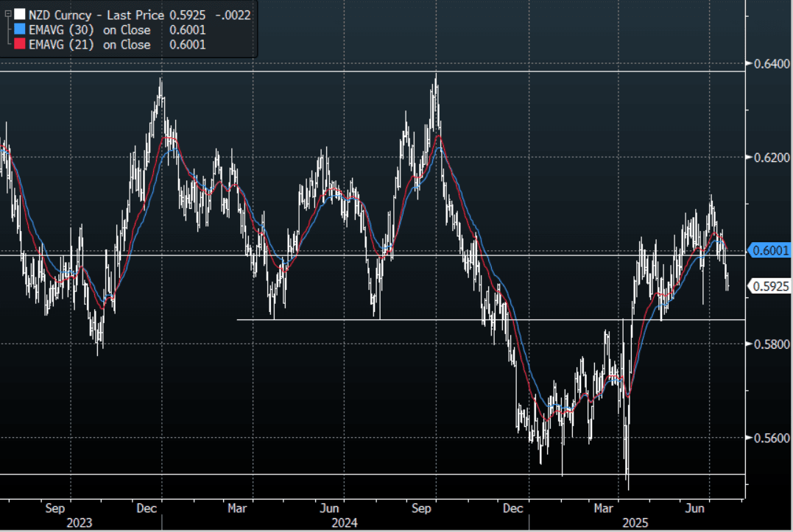Click the 2024 year label on time axis
The image size is (793, 532).
[x=344, y=523]
